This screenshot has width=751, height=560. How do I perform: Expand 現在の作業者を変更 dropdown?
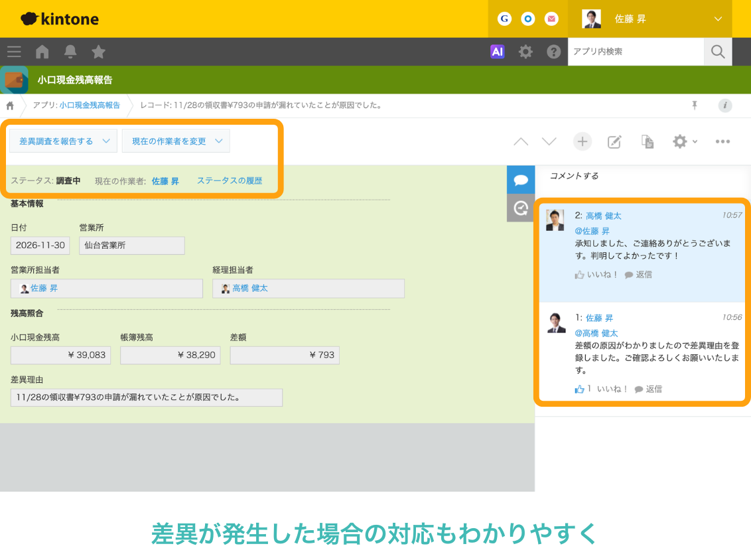tap(176, 141)
